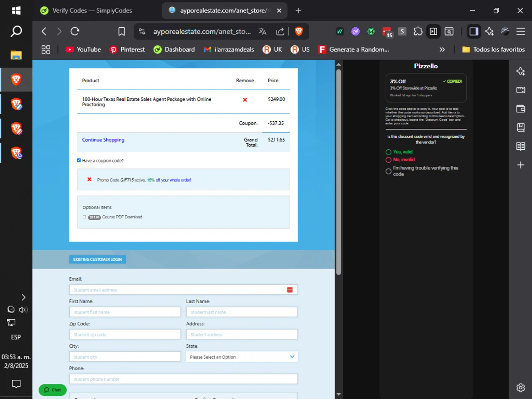The width and height of the screenshot is (532, 399).
Task: Open the Pinterest bookmark
Action: pyautogui.click(x=127, y=50)
